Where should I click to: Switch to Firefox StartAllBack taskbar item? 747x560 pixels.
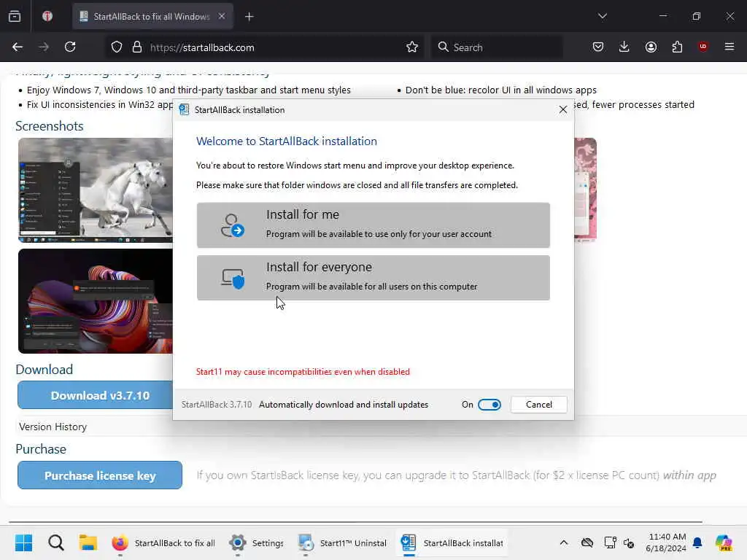(163, 542)
